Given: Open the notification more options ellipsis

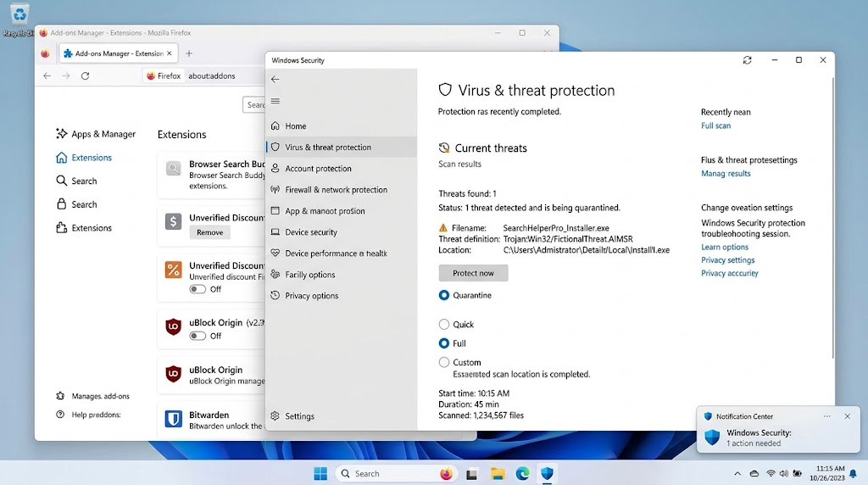Looking at the screenshot, I should pos(827,416).
